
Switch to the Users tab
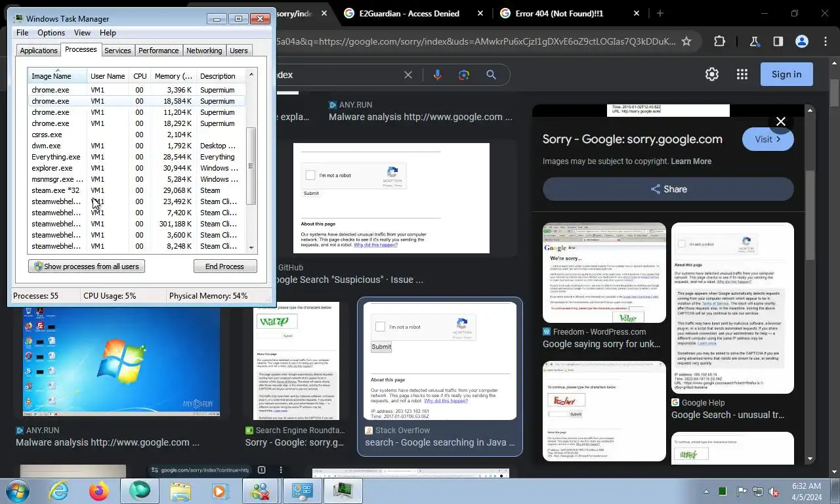(x=239, y=51)
